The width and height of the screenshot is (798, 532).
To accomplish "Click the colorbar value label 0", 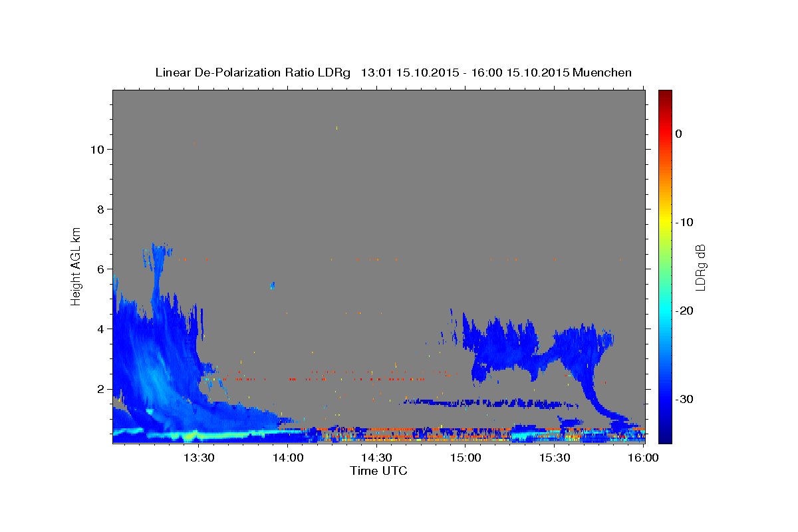I will [x=678, y=134].
